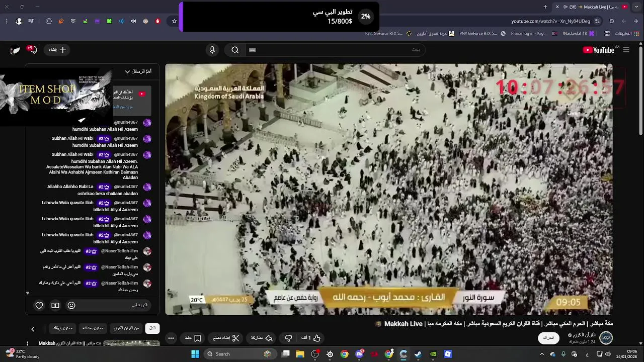Subscribe to the Quran channel
The image size is (644, 362).
coord(549,338)
